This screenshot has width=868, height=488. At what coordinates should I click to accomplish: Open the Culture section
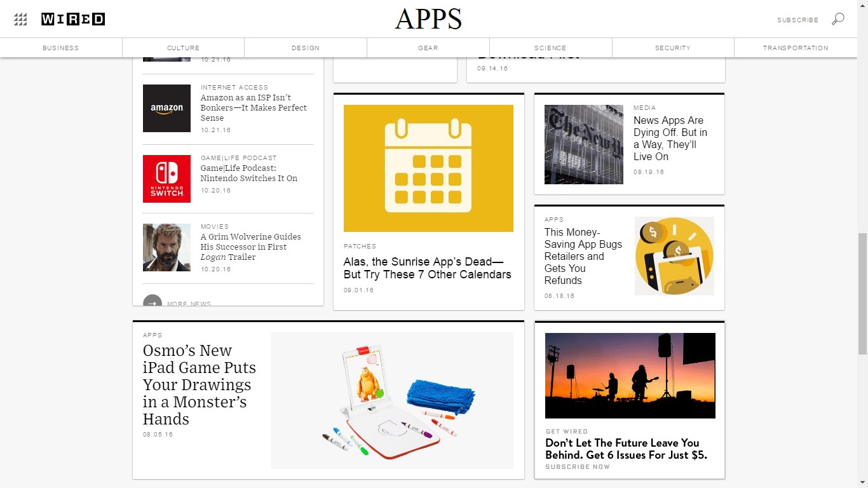(184, 48)
